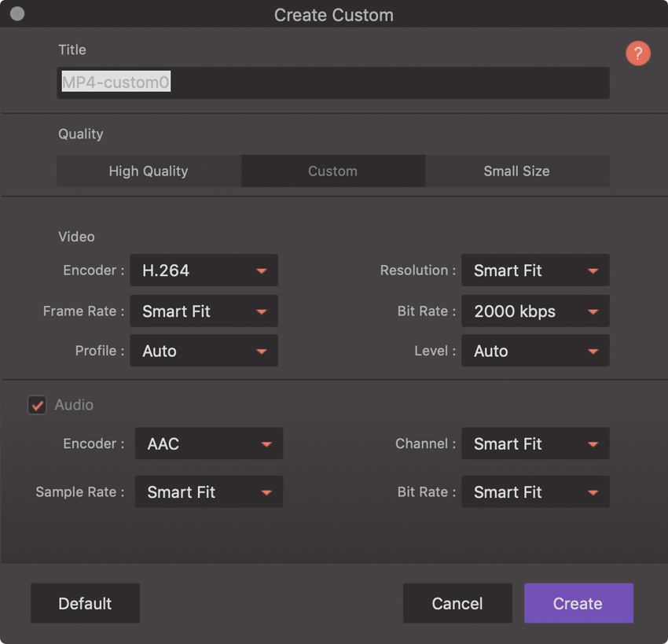The image size is (668, 644).
Task: Choose the Small Size quality option
Action: 516,171
